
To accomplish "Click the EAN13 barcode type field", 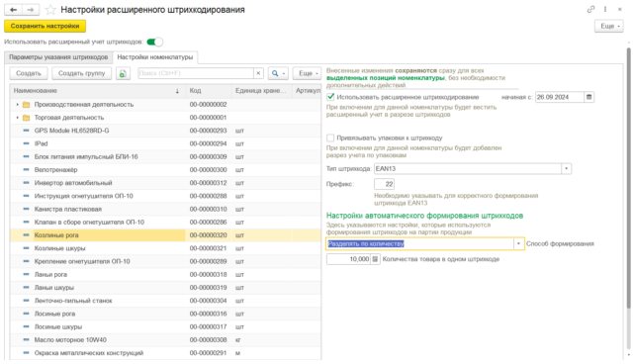I will [468, 169].
